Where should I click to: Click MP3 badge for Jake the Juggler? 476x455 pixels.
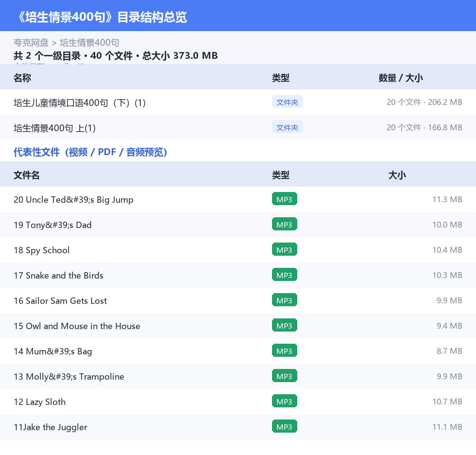click(x=285, y=426)
